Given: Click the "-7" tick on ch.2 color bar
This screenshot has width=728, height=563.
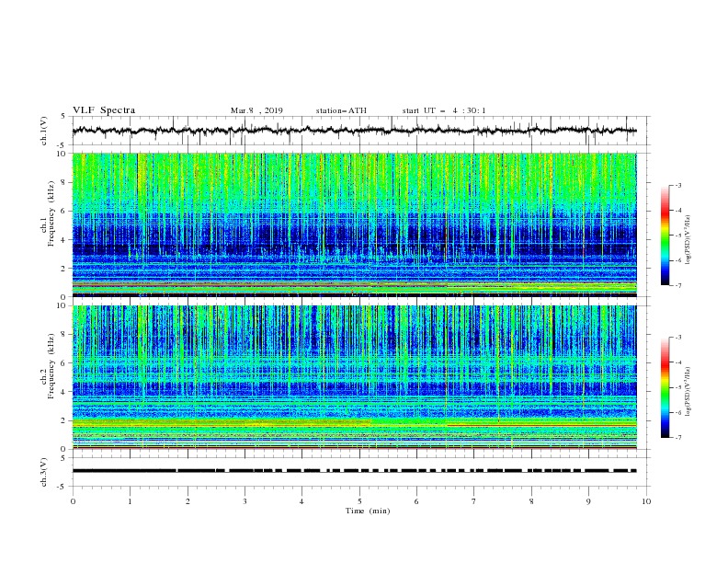Looking at the screenshot, I should point(677,437).
